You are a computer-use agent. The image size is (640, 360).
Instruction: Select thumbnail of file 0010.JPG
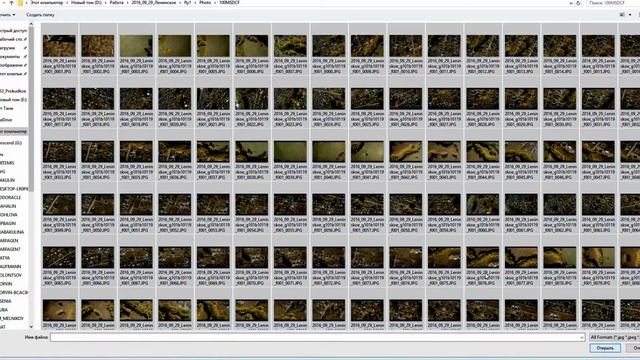pos(406,46)
